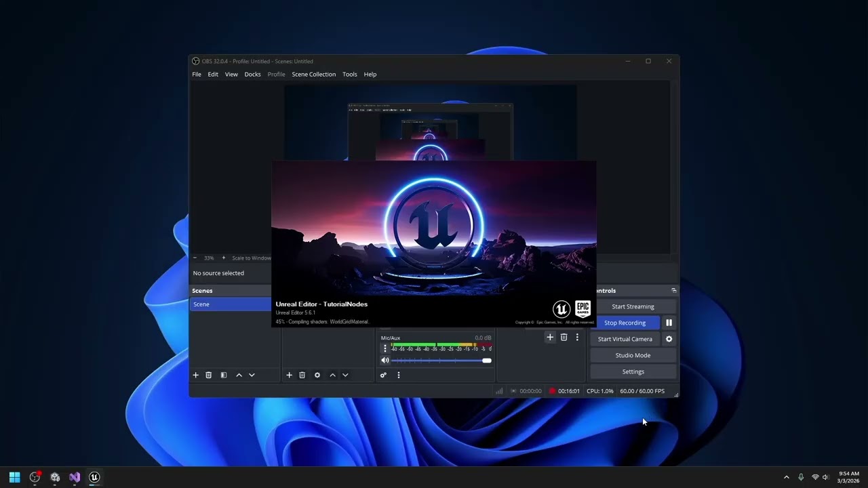
Task: Pause recording with the pause button
Action: click(x=669, y=323)
